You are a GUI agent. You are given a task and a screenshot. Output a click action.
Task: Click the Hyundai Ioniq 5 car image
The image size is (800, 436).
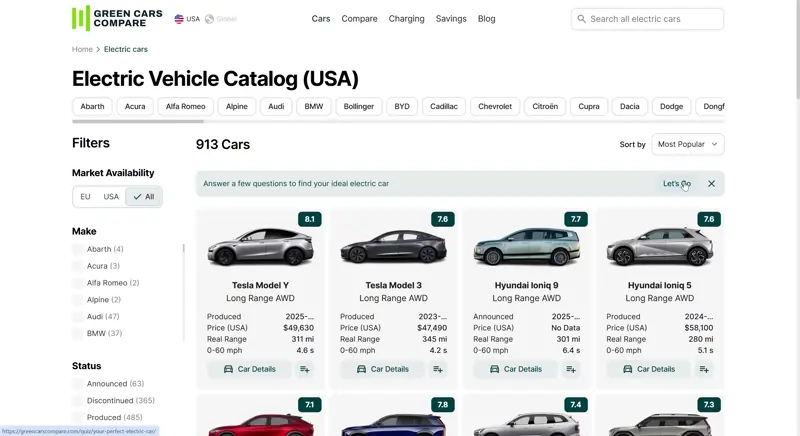click(660, 247)
